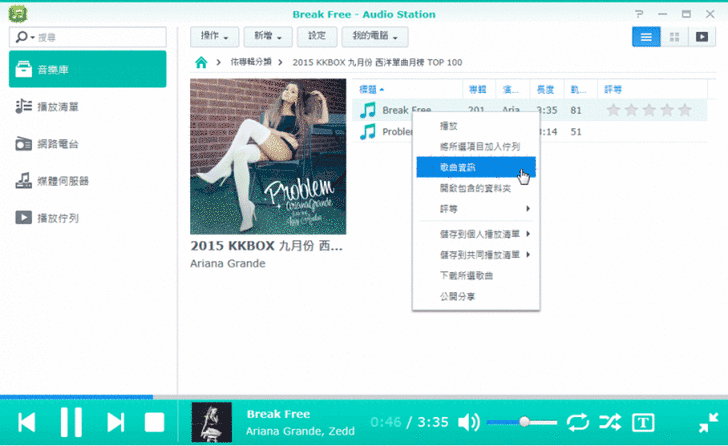Open the 媒體伺服器 media server section
Screen dimensions: 728x446
click(x=87, y=181)
